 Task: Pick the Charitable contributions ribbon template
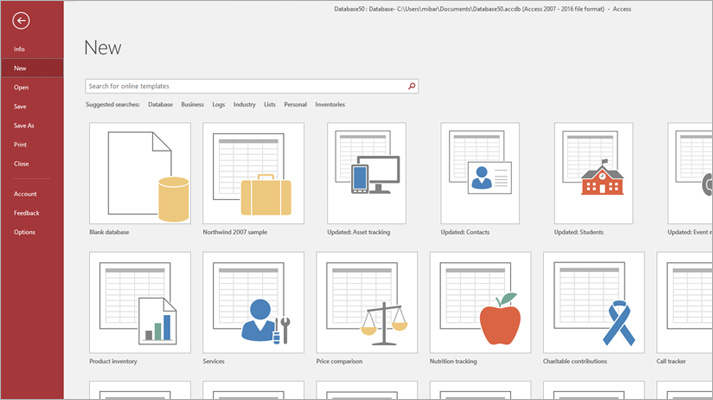pyautogui.click(x=594, y=303)
